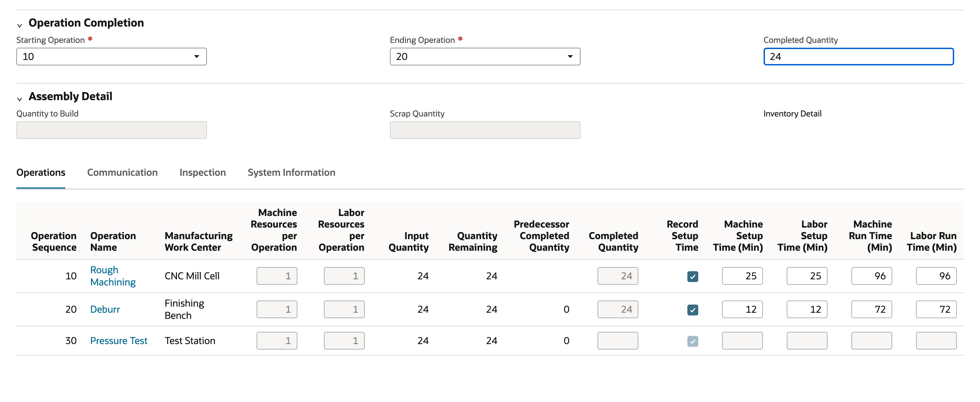
Task: Click the Scrap Quantity field
Action: click(x=485, y=130)
